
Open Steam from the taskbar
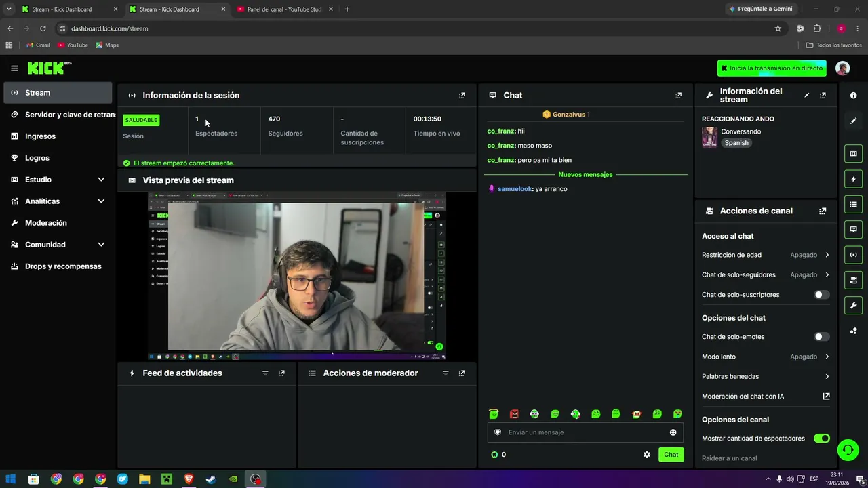pyautogui.click(x=211, y=479)
